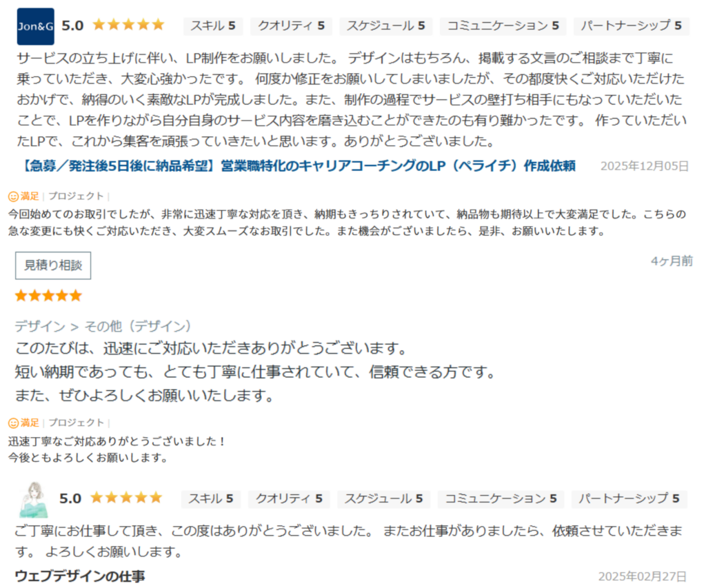
Task: Click コミュニケーション 5 tag in Jon&G's review
Action: pos(503,26)
